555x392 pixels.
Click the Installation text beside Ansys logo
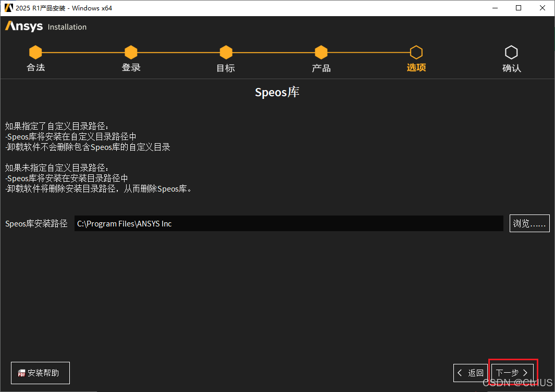pyautogui.click(x=67, y=27)
